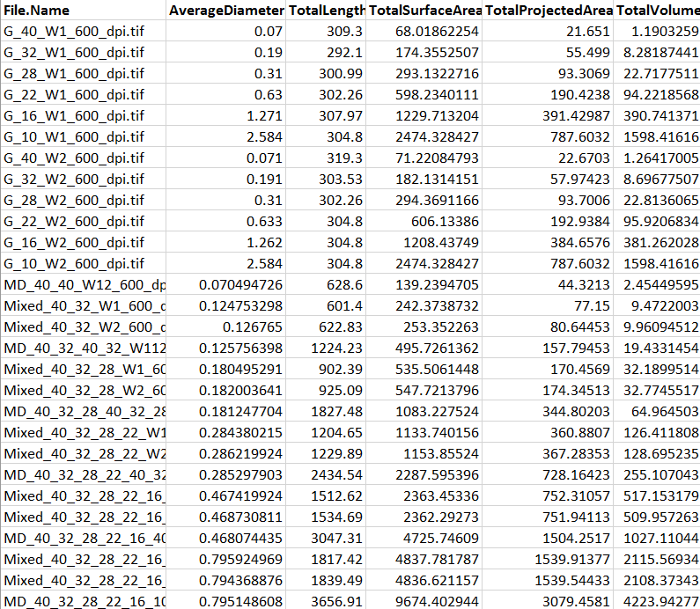
Task: Select the TotalSurfaceArea column header
Action: [424, 11]
